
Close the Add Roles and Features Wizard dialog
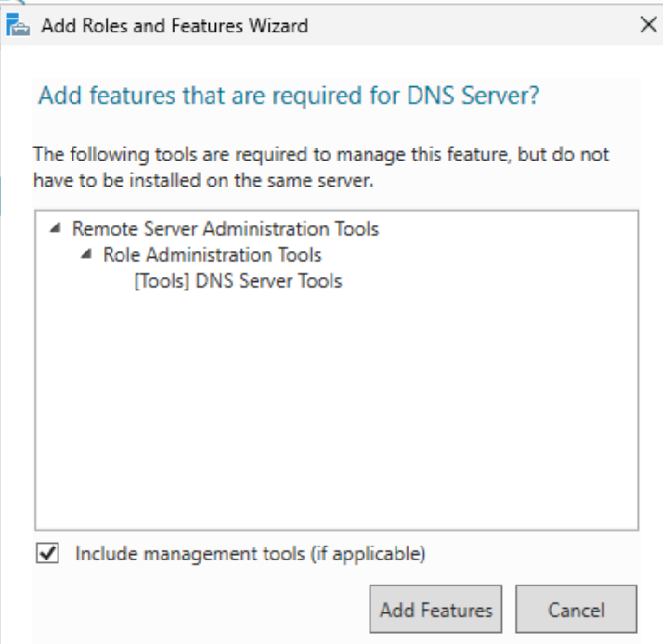[x=648, y=25]
